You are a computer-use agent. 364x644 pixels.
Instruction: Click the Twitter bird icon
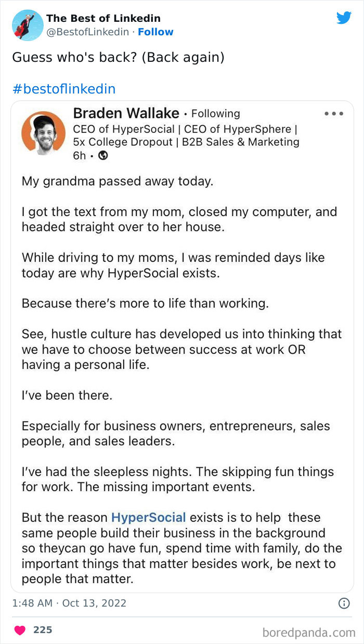point(344,17)
